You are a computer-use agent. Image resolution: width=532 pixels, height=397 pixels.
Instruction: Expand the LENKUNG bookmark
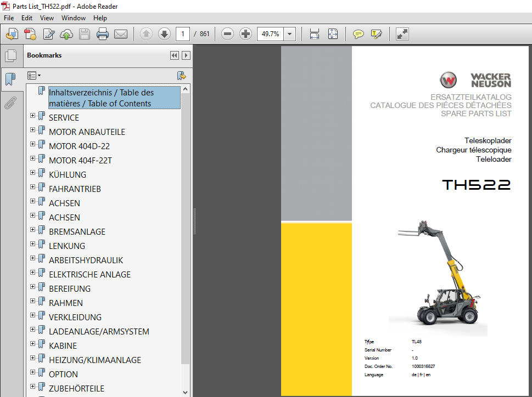point(32,243)
